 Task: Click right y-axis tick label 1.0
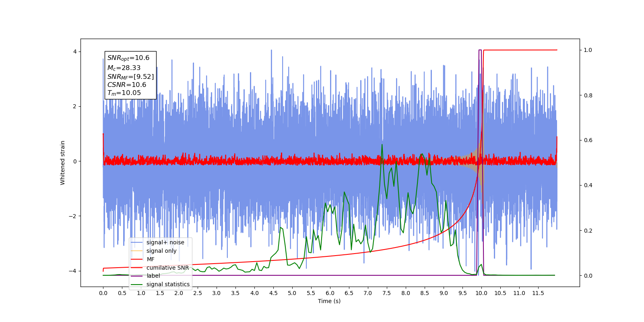[588, 50]
